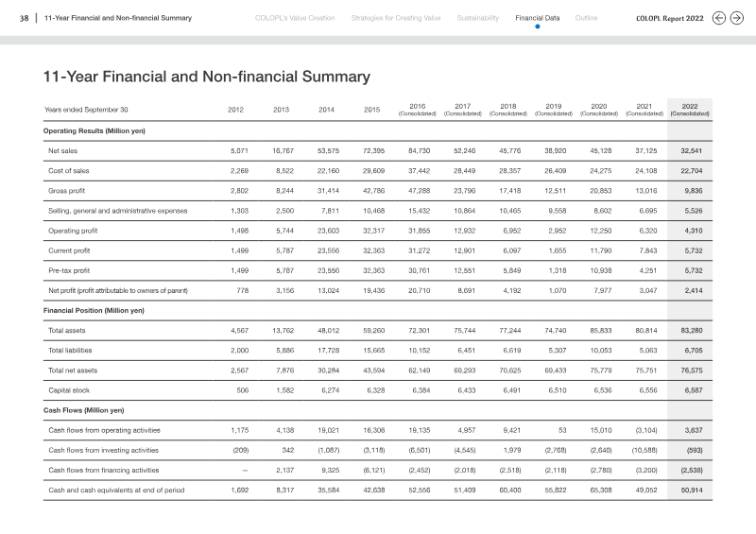The width and height of the screenshot is (756, 534).
Task: Select 2012 net sales value 5,071
Action: coord(239,150)
